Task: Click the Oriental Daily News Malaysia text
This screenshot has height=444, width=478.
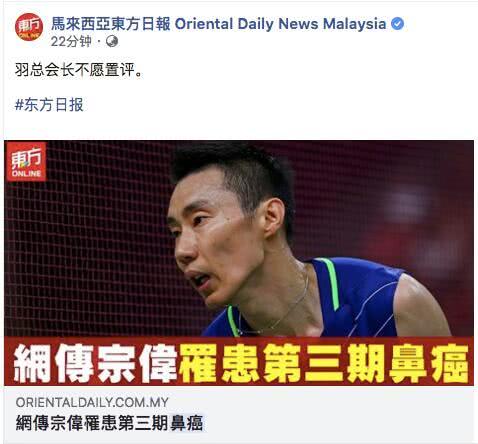Action: pos(280,24)
